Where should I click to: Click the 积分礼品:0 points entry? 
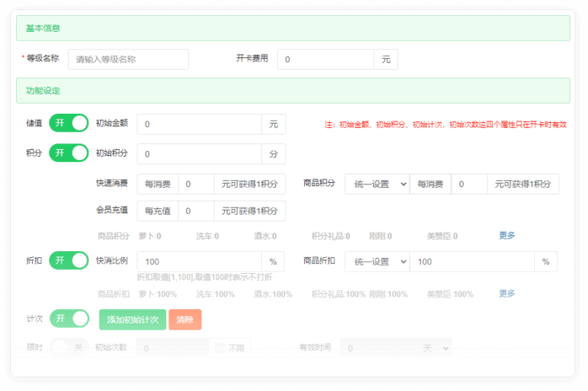(x=331, y=236)
